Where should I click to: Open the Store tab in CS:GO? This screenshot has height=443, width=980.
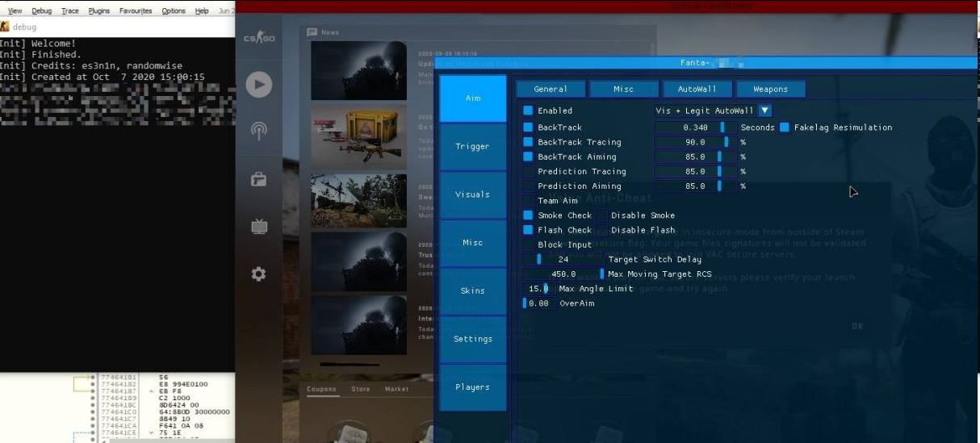point(360,389)
